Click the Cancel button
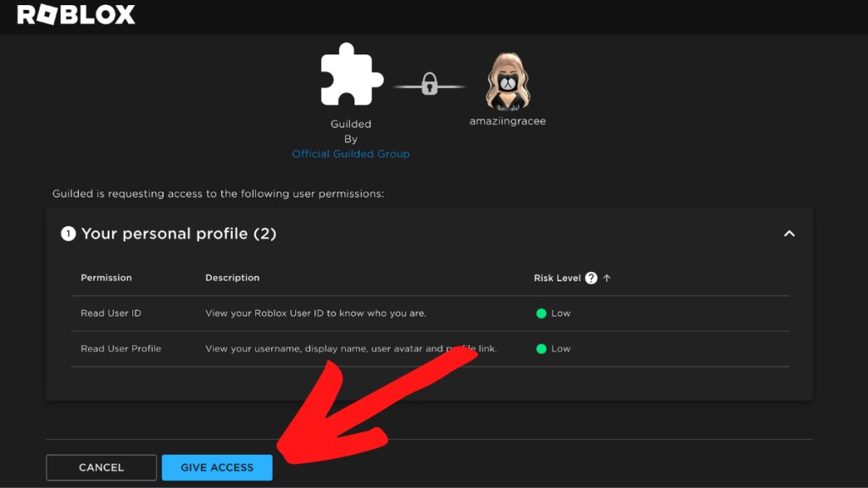The height and width of the screenshot is (488, 868). pyautogui.click(x=102, y=468)
